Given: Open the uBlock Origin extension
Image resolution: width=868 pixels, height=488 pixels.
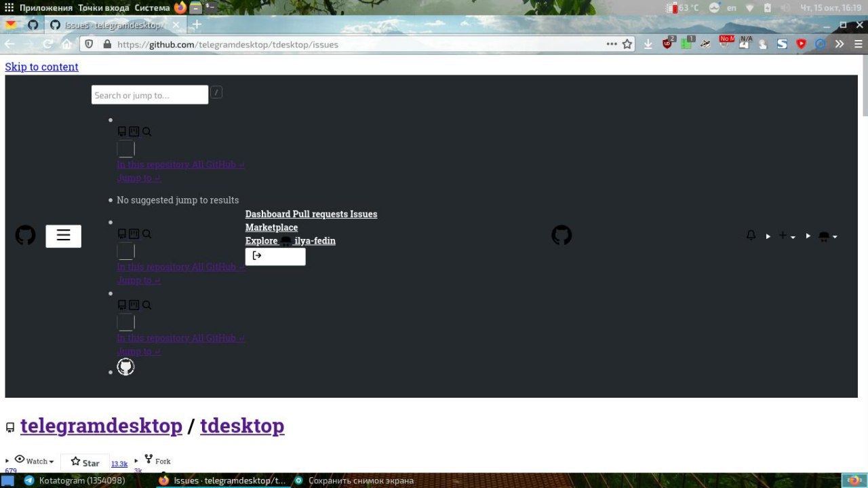Looking at the screenshot, I should pos(669,43).
